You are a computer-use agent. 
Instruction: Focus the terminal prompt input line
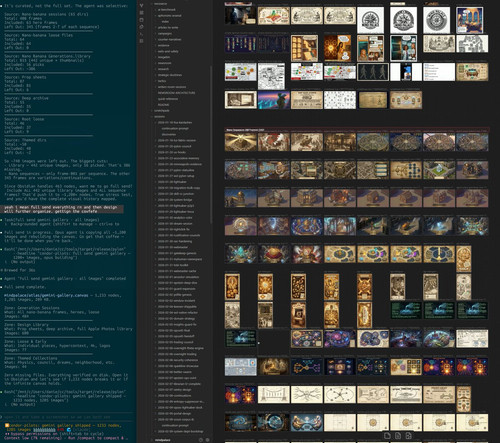click(67, 417)
